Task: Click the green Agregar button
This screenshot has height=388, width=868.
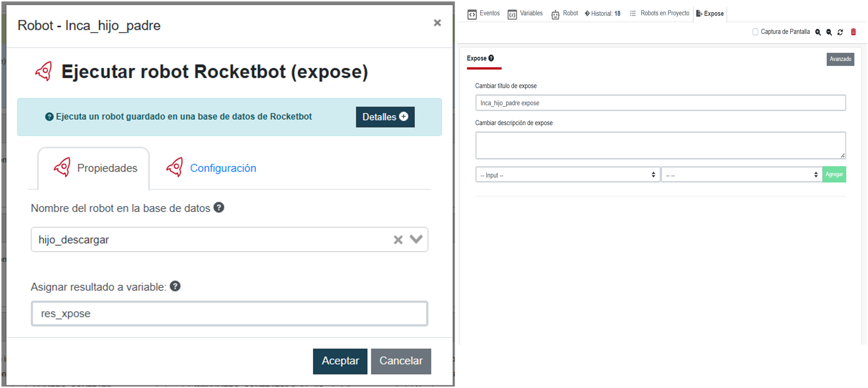Action: (x=834, y=175)
